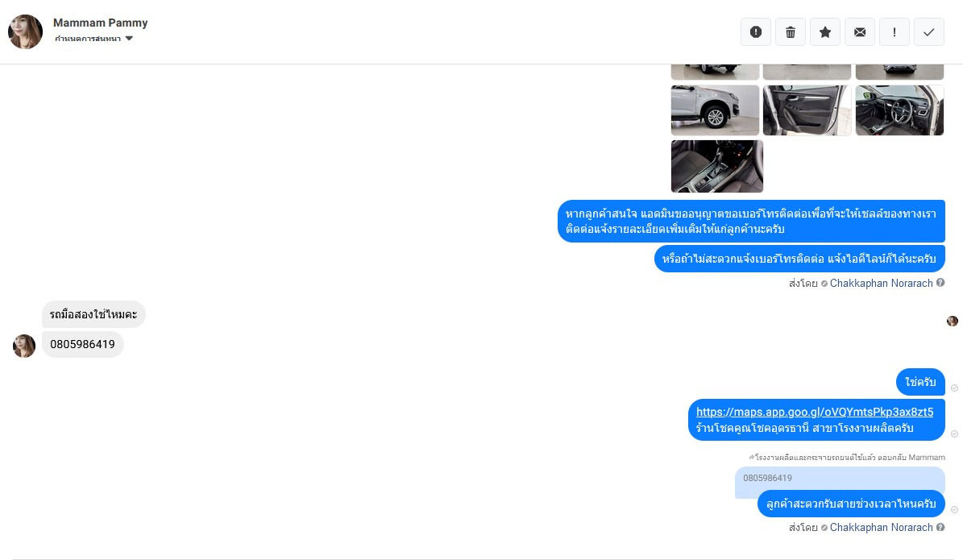Open Mammam Pammy profile picture in header

coord(25,32)
